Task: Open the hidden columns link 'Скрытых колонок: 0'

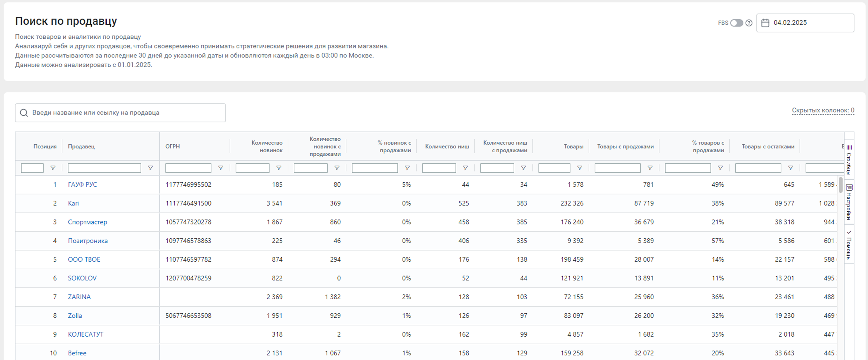Action: [x=823, y=110]
